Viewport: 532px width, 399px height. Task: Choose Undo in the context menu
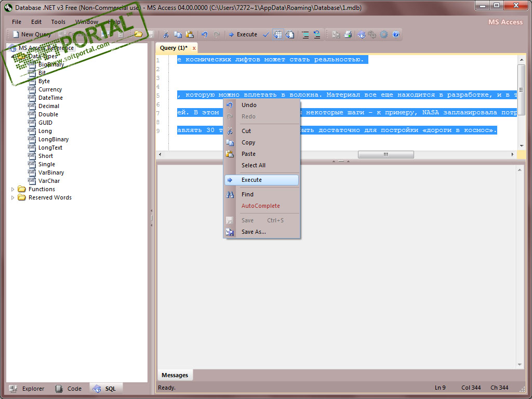pyautogui.click(x=262, y=105)
